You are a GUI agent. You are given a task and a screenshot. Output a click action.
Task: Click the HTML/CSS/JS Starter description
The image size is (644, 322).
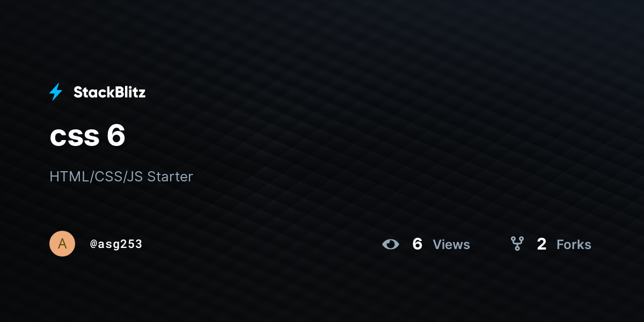[121, 176]
